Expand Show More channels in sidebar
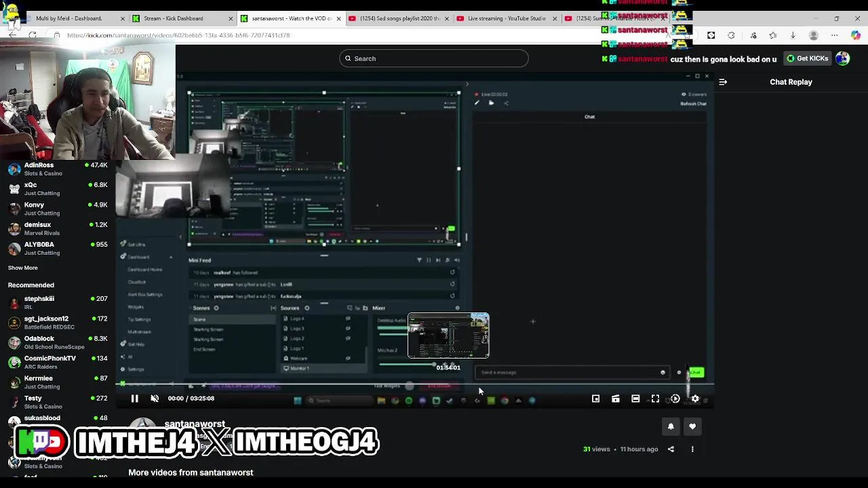The width and height of the screenshot is (868, 488). (x=23, y=268)
